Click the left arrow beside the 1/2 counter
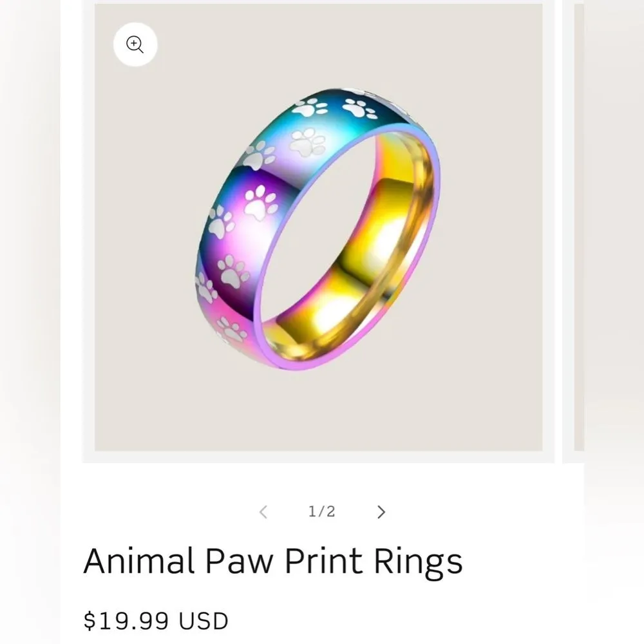This screenshot has height=644, width=644. [263, 511]
